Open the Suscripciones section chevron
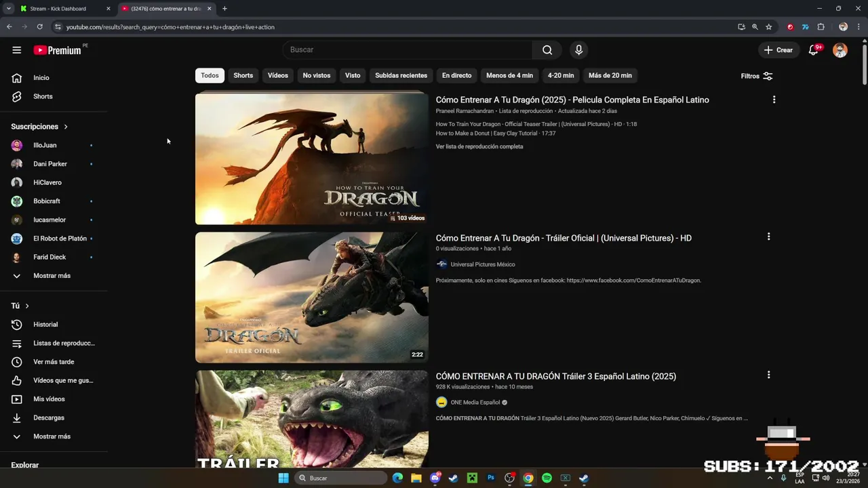This screenshot has height=488, width=868. 66,127
